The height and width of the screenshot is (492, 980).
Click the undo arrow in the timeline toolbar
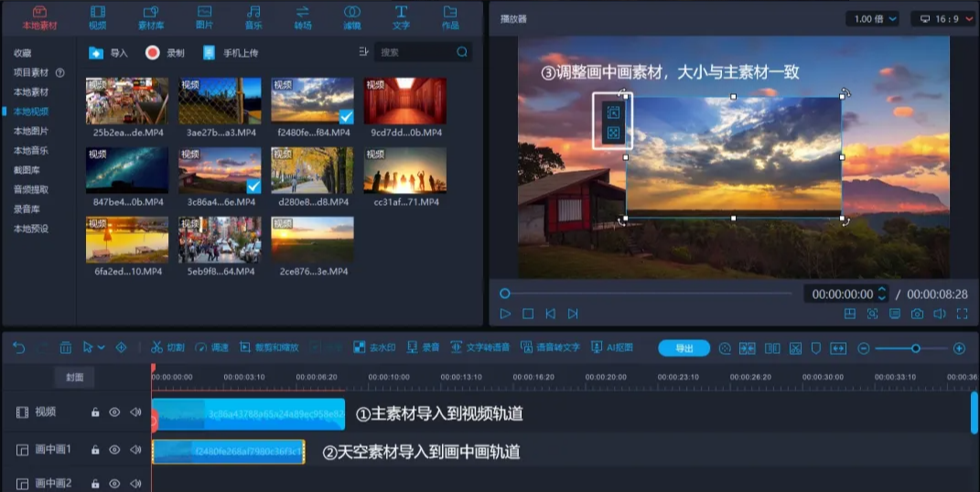pos(18,348)
